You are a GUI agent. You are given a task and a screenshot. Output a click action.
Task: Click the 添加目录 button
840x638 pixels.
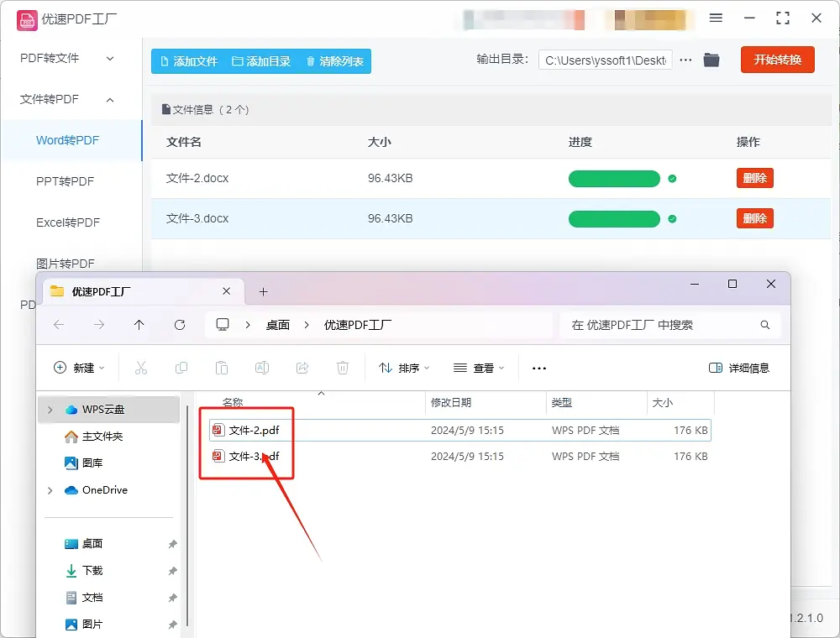point(261,61)
